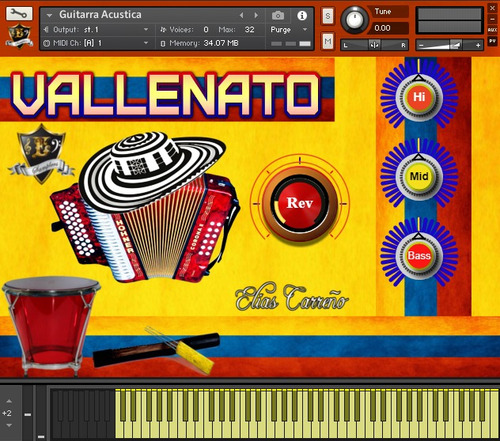
Task: Click the mod wheel strip
Action: pos(41,412)
